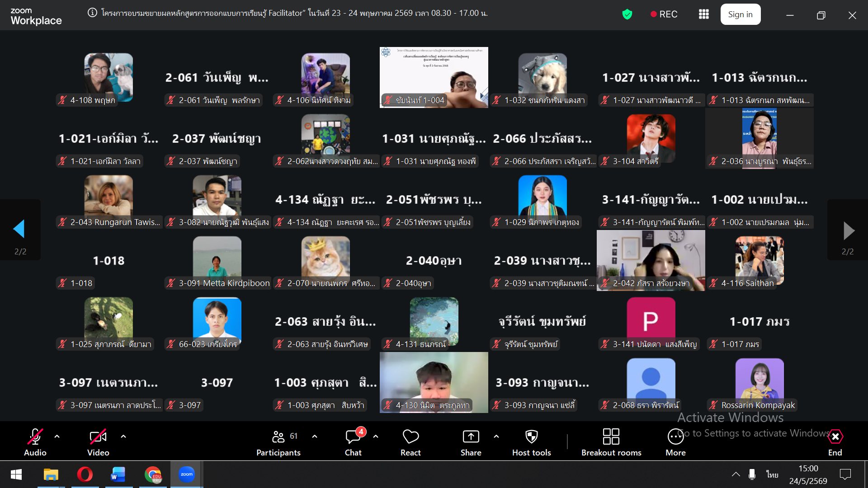Click the 3-141 'P' avatar tile
The width and height of the screenshot is (868, 488).
(x=651, y=322)
